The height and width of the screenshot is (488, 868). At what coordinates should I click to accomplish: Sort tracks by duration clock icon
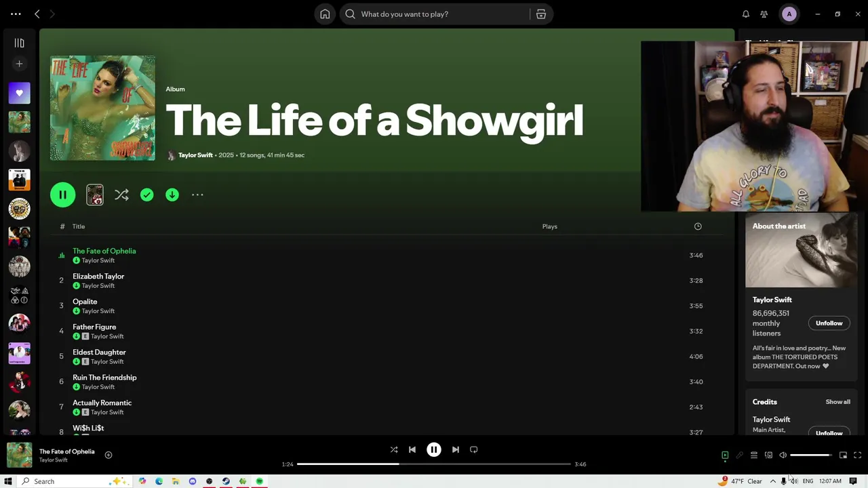pyautogui.click(x=698, y=226)
